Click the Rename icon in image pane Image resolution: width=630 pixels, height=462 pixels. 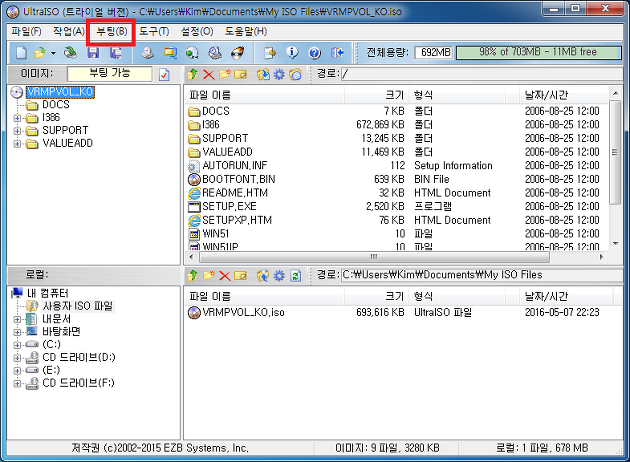(240, 74)
